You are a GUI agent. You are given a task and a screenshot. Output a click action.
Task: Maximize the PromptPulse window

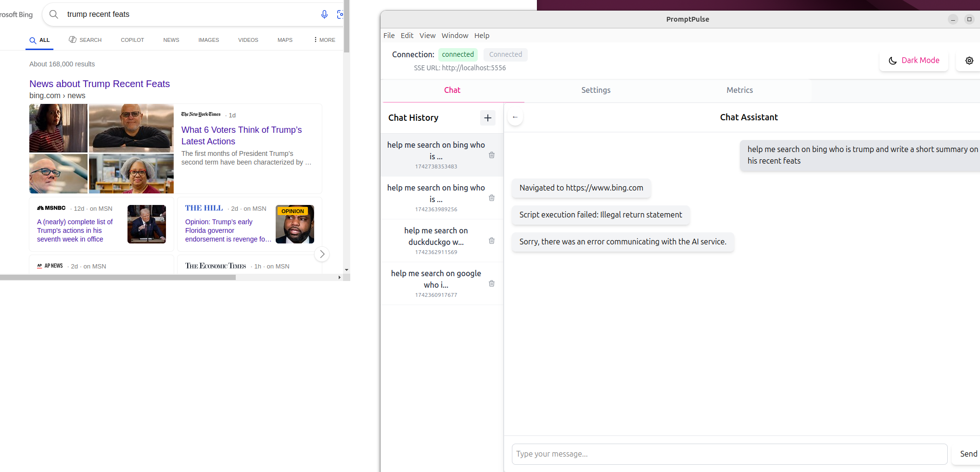click(969, 19)
